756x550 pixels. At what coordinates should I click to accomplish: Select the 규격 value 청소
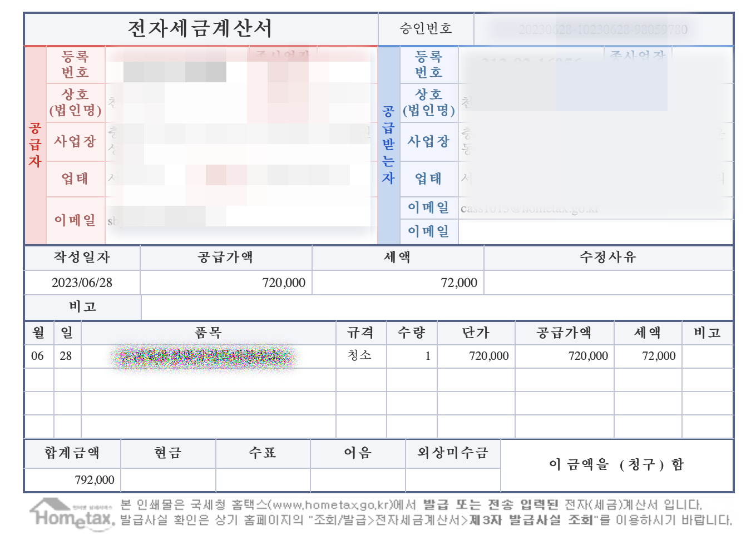(x=359, y=356)
